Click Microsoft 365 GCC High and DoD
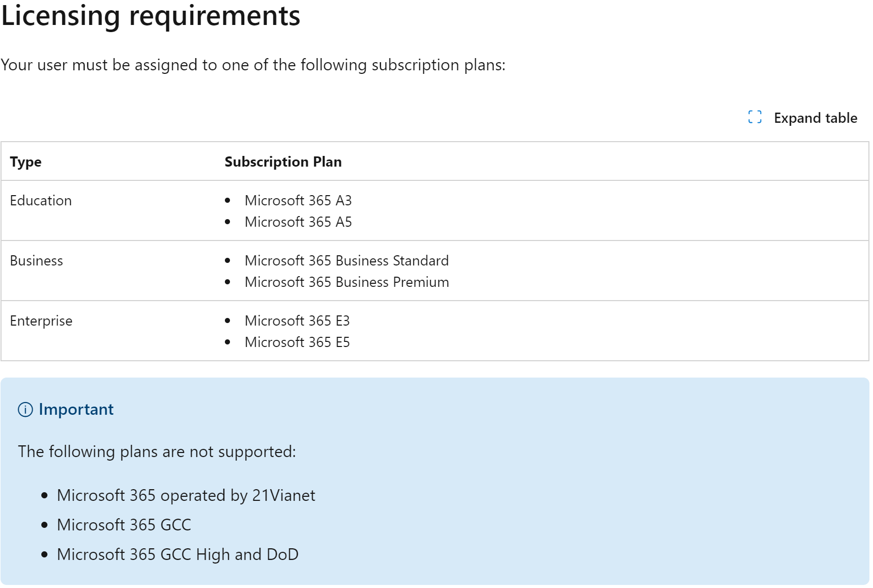The image size is (873, 588). (177, 554)
